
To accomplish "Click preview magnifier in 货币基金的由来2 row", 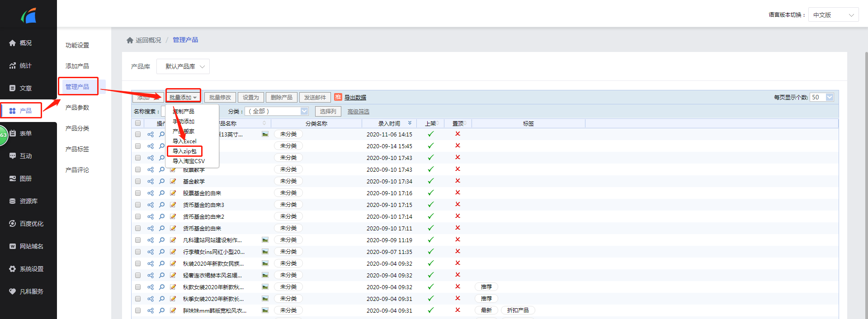I will tap(162, 216).
